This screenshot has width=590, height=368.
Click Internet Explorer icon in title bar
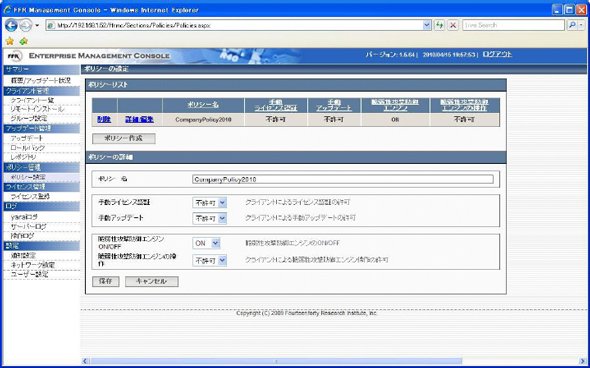click(x=7, y=9)
